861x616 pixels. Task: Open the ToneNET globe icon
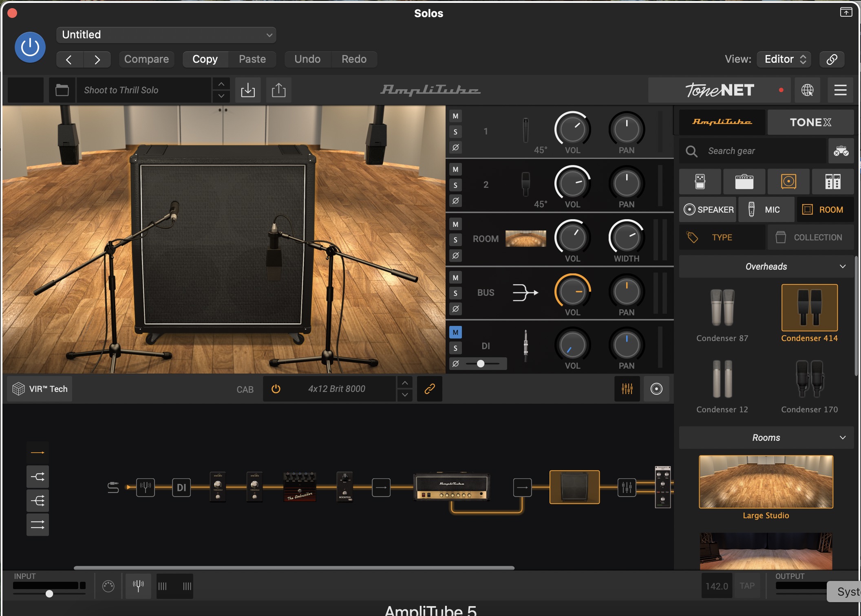tap(807, 90)
